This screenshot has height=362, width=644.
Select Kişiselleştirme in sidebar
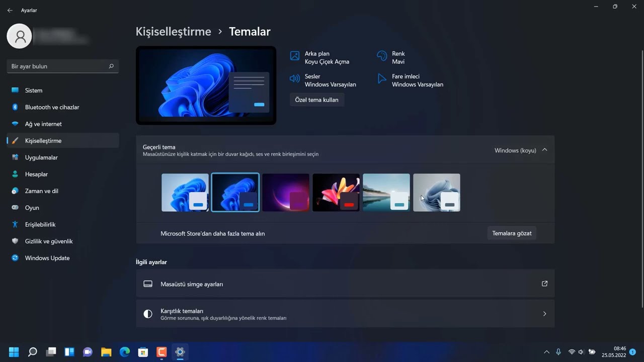[x=63, y=141]
